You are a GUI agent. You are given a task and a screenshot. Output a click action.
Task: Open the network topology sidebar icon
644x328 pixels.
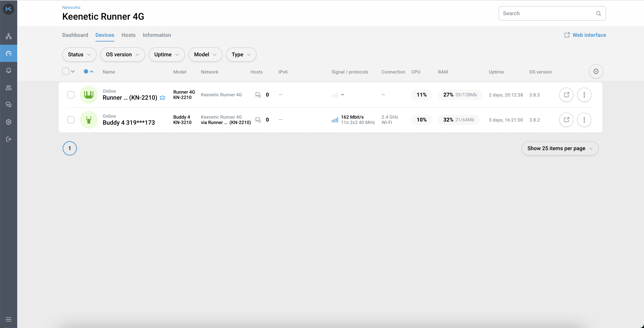(8, 36)
